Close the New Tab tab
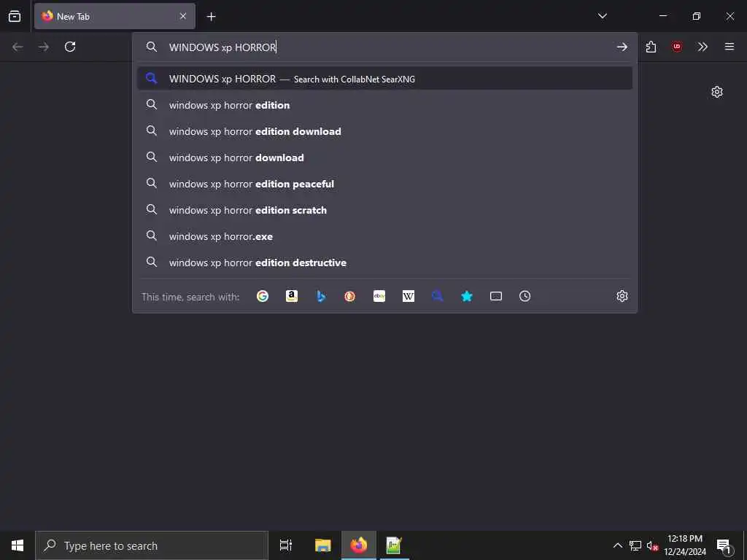 [183, 16]
